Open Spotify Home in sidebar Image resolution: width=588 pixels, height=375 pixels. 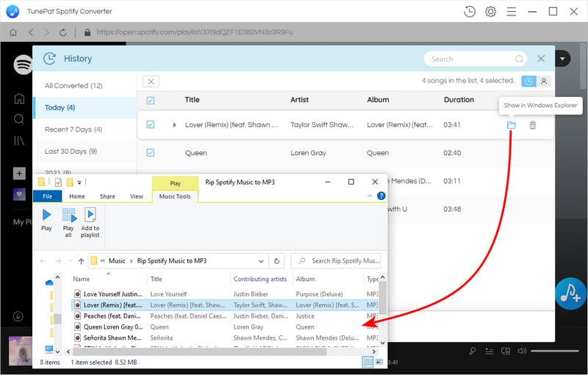tap(19, 99)
